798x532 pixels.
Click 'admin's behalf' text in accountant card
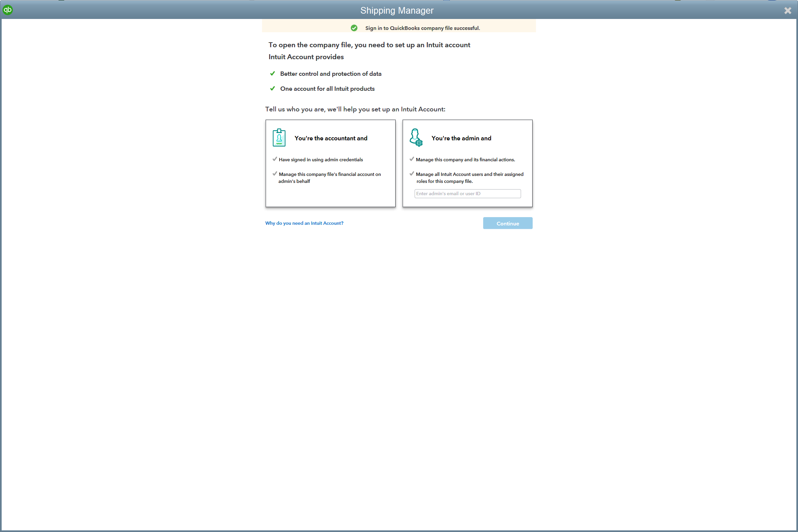tap(294, 182)
